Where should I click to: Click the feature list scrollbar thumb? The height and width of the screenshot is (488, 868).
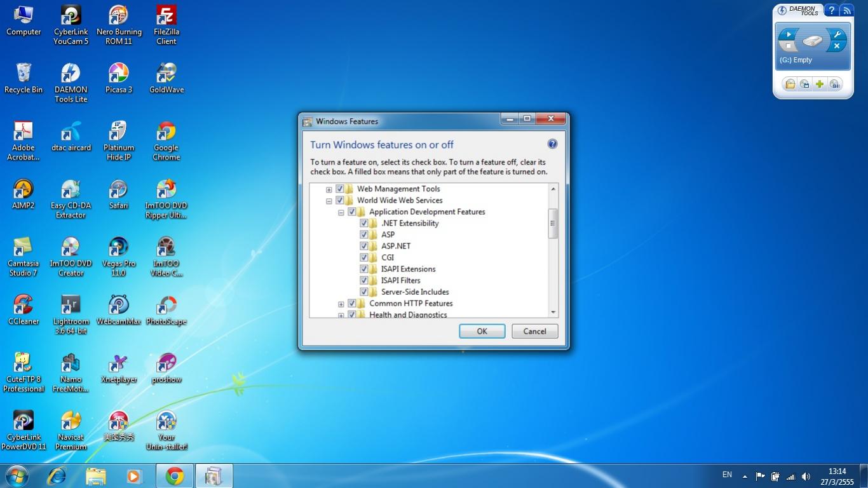pyautogui.click(x=553, y=223)
